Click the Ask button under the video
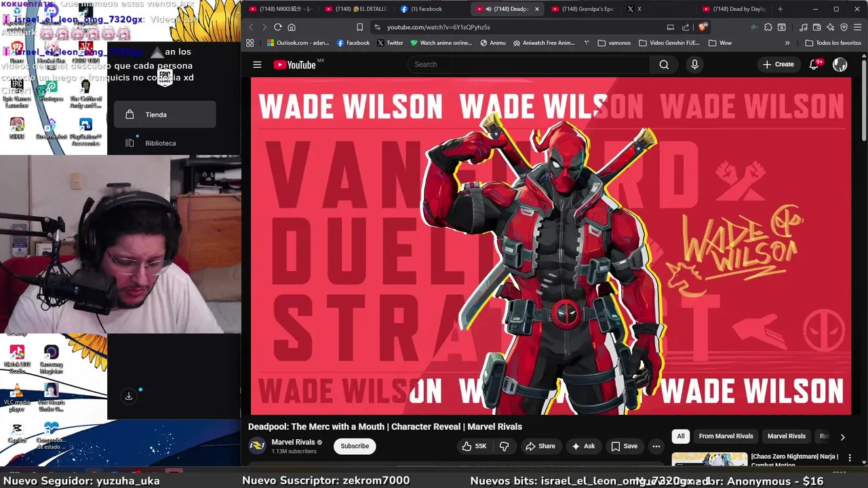The width and height of the screenshot is (868, 488). pos(583,446)
